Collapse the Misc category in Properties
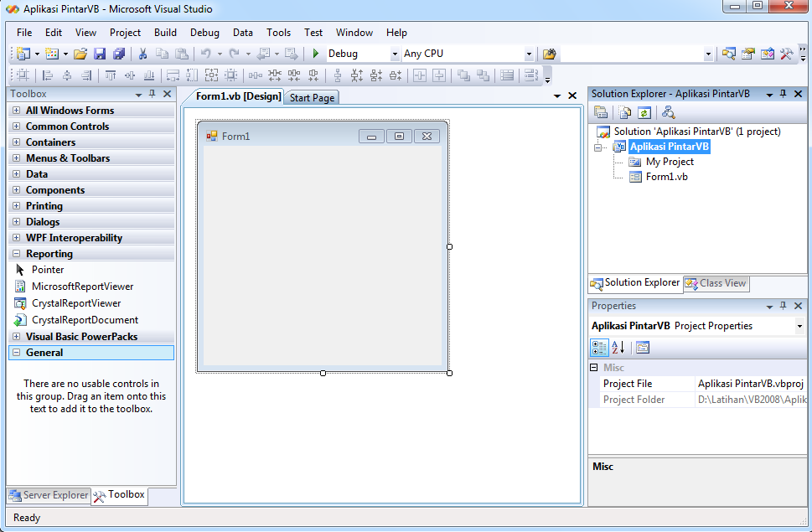Image resolution: width=812 pixels, height=532 pixels. (x=594, y=368)
